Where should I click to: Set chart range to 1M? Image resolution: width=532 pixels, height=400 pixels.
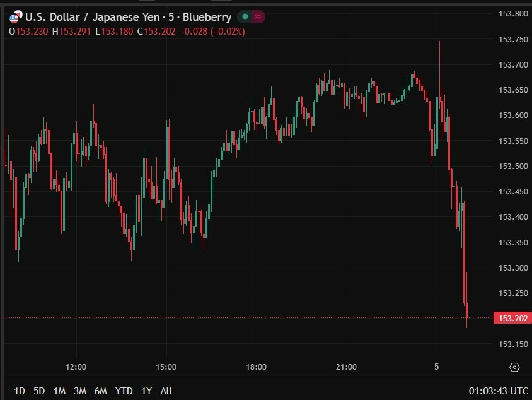pos(59,391)
